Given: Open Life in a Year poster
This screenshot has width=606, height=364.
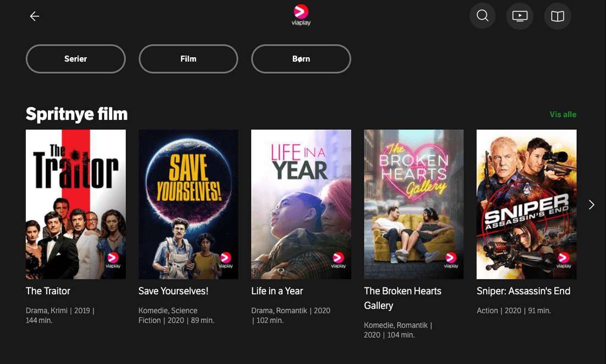Looking at the screenshot, I should tap(301, 204).
